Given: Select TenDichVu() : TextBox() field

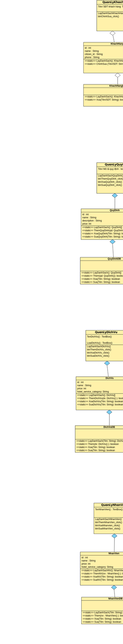Looking at the screenshot, I should (x=99, y=337).
